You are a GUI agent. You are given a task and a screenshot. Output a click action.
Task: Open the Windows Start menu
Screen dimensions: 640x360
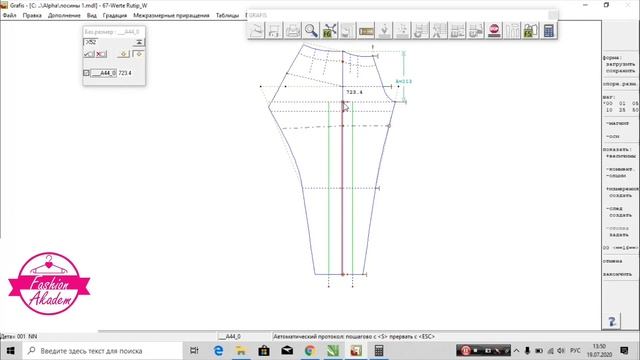11,351
